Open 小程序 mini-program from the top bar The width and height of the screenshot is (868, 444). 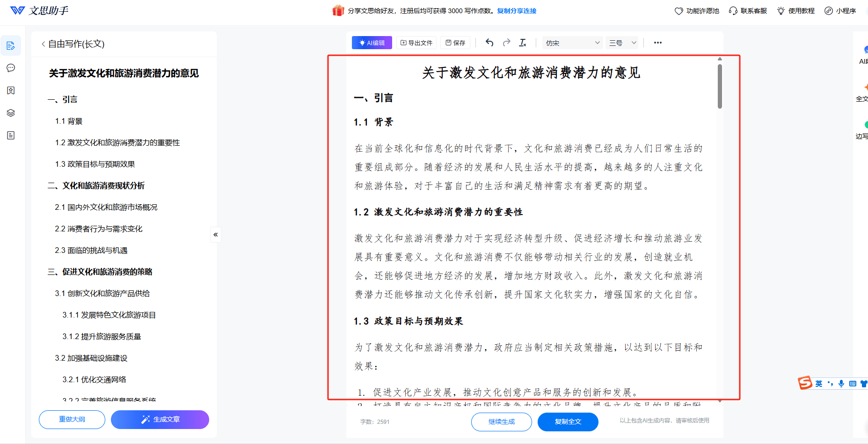[x=840, y=10]
